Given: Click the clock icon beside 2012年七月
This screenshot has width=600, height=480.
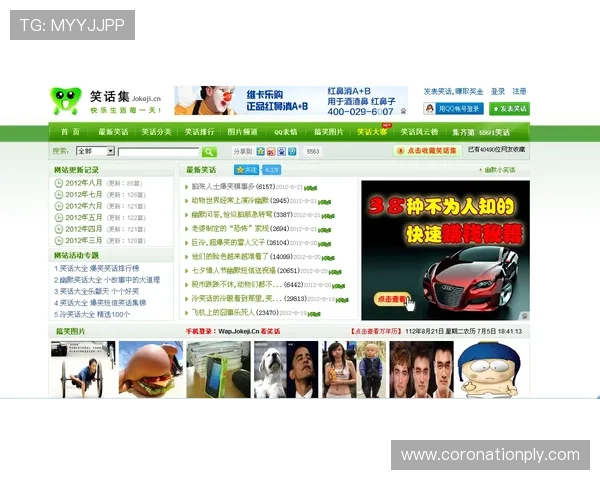Looking at the screenshot, I should (x=59, y=194).
